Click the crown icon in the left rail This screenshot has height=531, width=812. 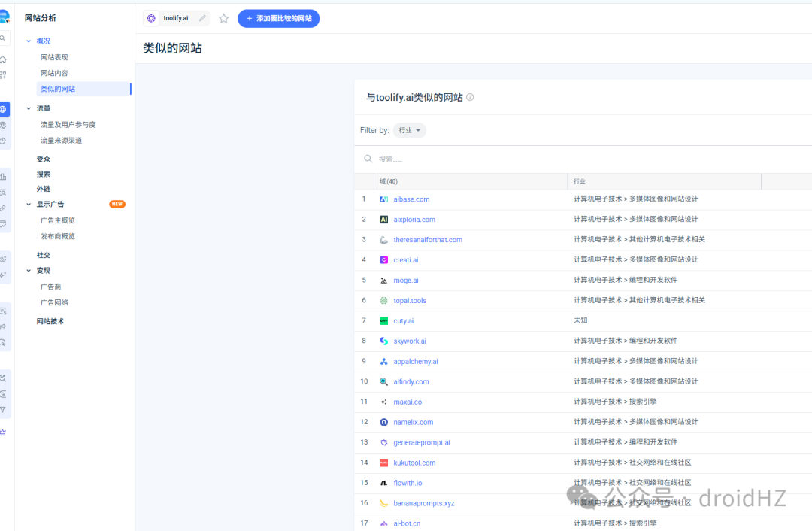pos(3,432)
